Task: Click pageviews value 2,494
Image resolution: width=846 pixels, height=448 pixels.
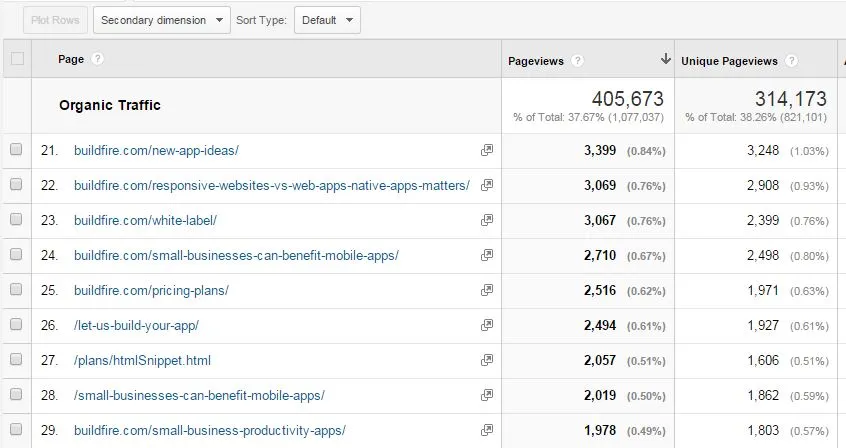Action: point(600,325)
